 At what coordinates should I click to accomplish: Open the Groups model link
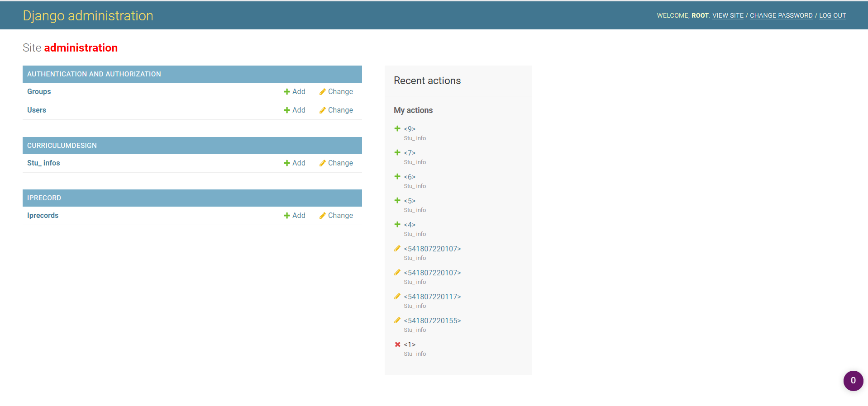point(39,91)
